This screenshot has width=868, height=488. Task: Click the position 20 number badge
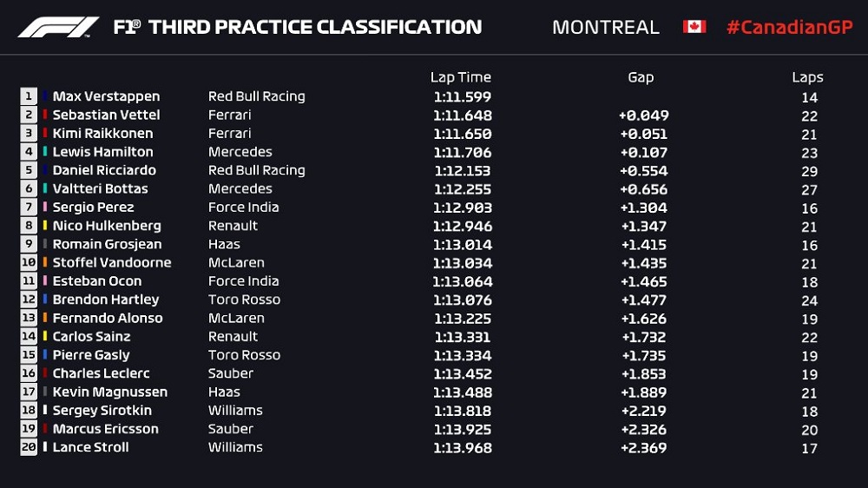coord(29,447)
